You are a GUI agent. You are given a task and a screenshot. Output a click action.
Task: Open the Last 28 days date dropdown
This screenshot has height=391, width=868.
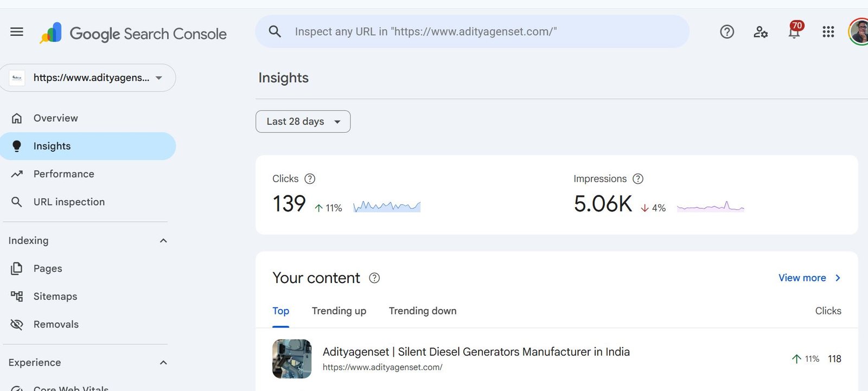click(303, 121)
